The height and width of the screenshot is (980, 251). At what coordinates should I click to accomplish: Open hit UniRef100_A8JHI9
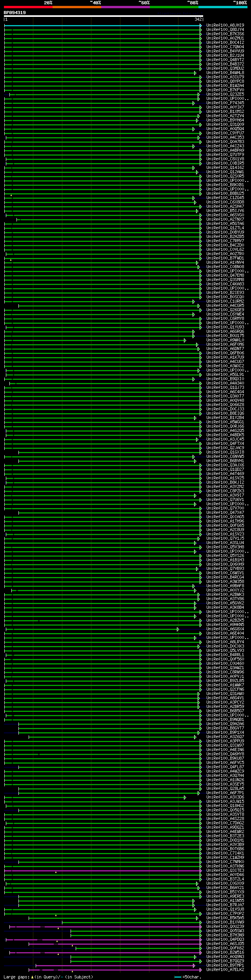(225, 25)
